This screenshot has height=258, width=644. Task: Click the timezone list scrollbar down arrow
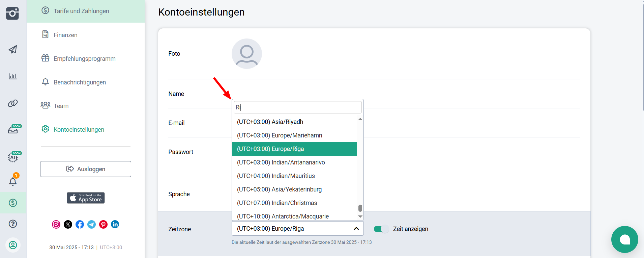coord(360,216)
